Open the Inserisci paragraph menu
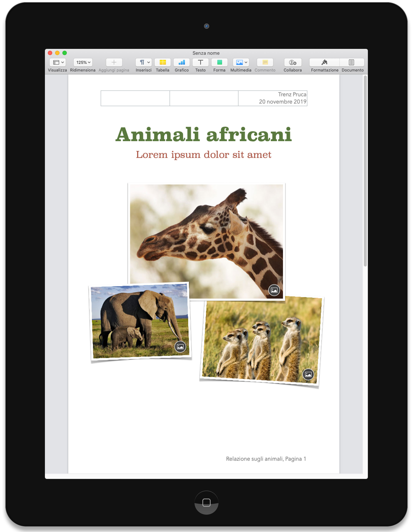413x532 pixels. coord(144,62)
